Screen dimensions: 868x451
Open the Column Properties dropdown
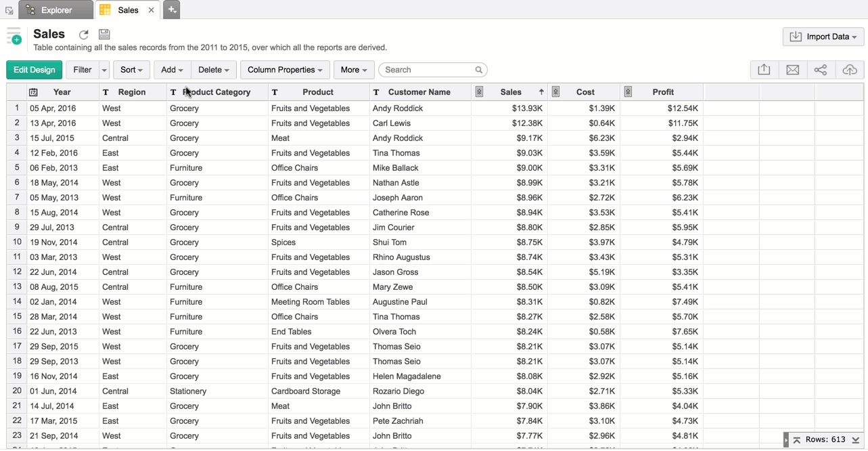[x=284, y=70]
